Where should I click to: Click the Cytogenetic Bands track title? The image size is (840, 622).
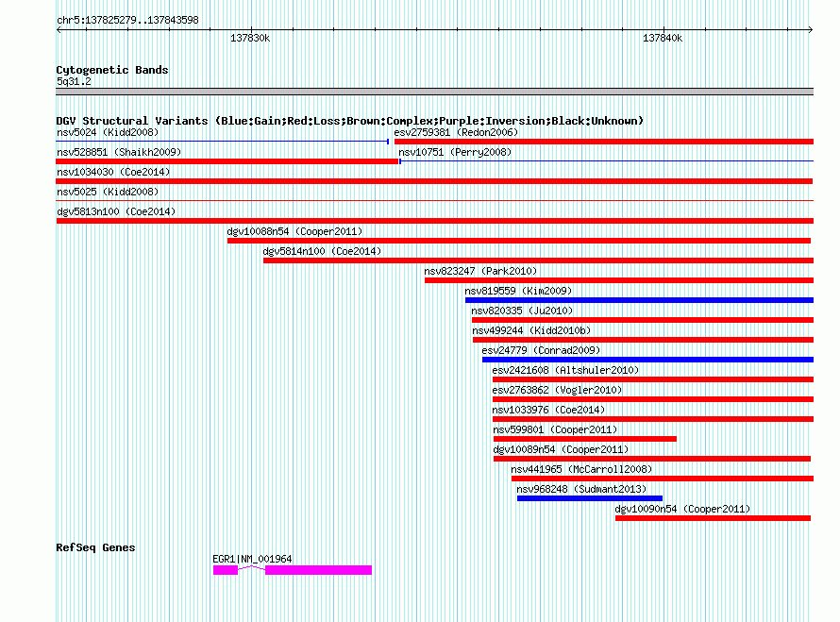click(x=112, y=70)
